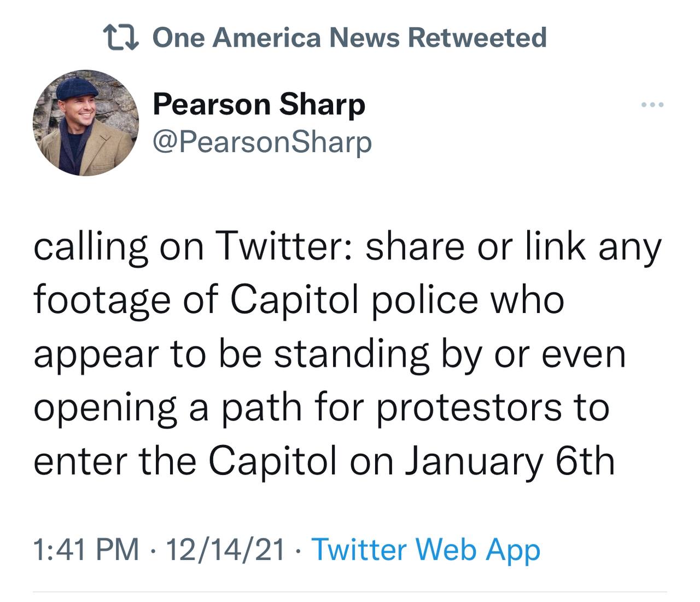Open the three-dot more options menu
This screenshot has height=602, width=700.
tap(653, 105)
